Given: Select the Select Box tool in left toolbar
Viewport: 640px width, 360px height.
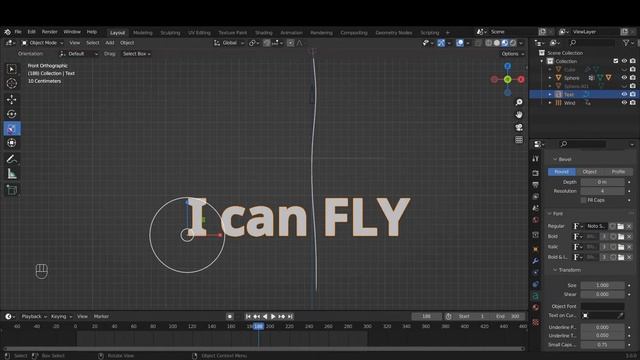Looking at the screenshot, I should (11, 69).
